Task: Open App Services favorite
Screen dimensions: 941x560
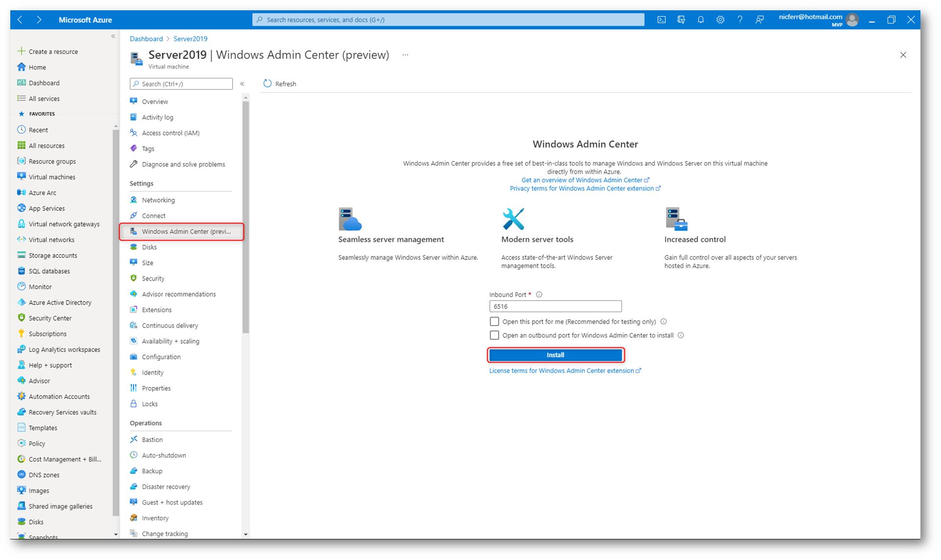Action: pyautogui.click(x=47, y=208)
